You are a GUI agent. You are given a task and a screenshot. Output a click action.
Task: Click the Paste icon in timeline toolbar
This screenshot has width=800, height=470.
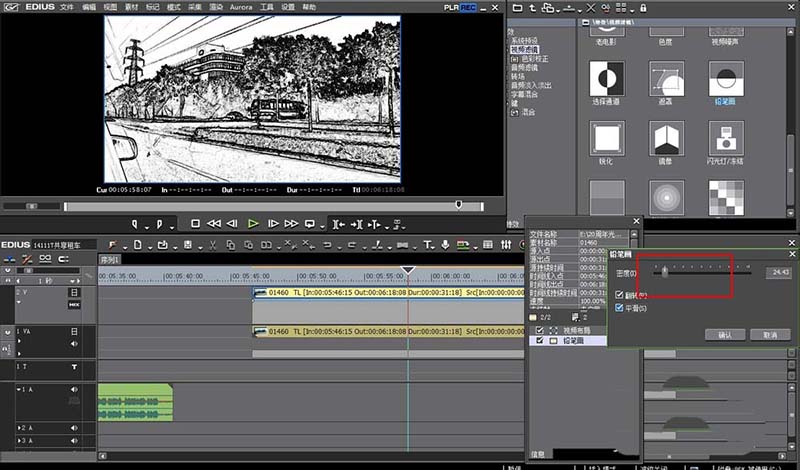[248, 245]
